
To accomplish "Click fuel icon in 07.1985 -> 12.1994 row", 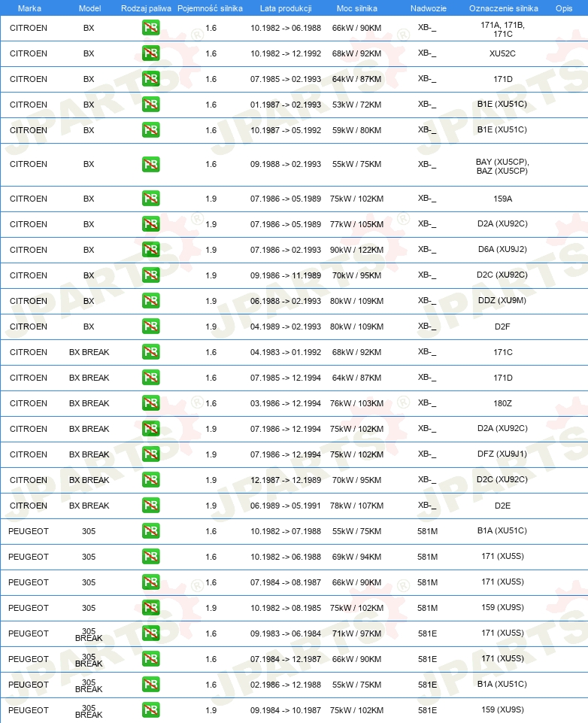I will click(150, 378).
